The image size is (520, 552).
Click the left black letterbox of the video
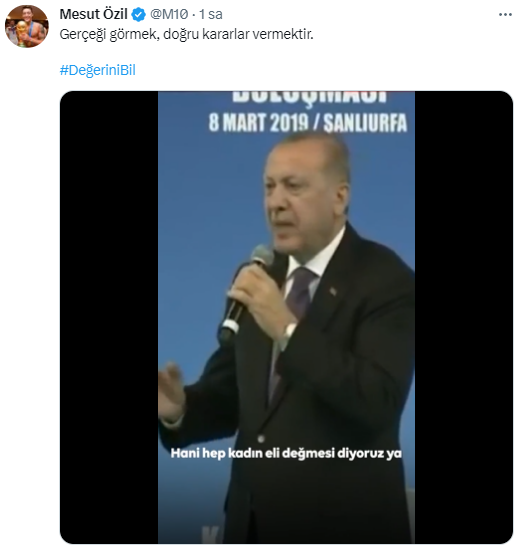coord(109,317)
